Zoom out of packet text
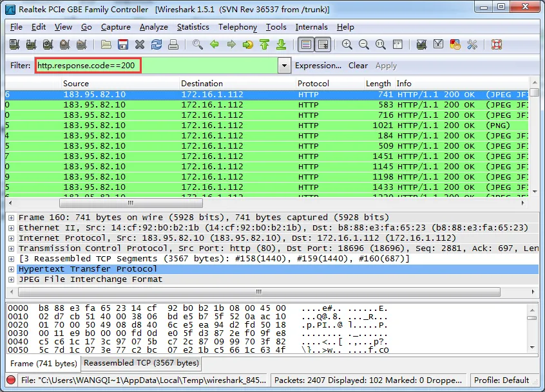The width and height of the screenshot is (545, 392). 364,44
